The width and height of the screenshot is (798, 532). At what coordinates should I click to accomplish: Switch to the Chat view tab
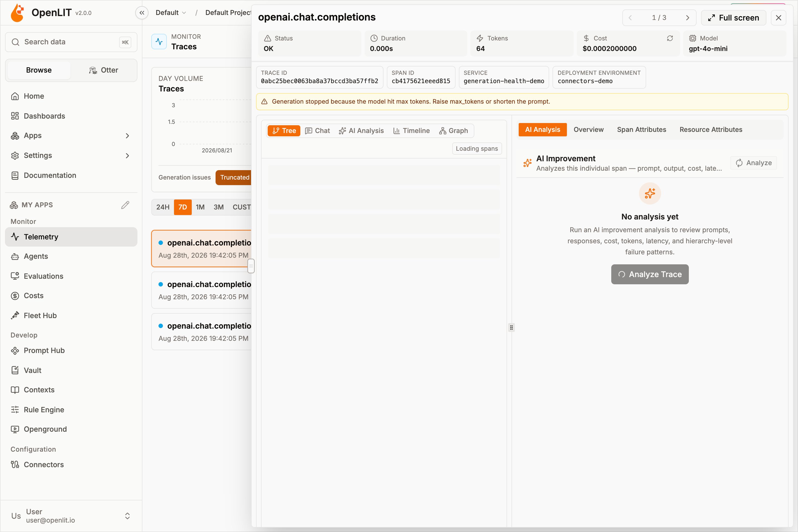click(318, 131)
